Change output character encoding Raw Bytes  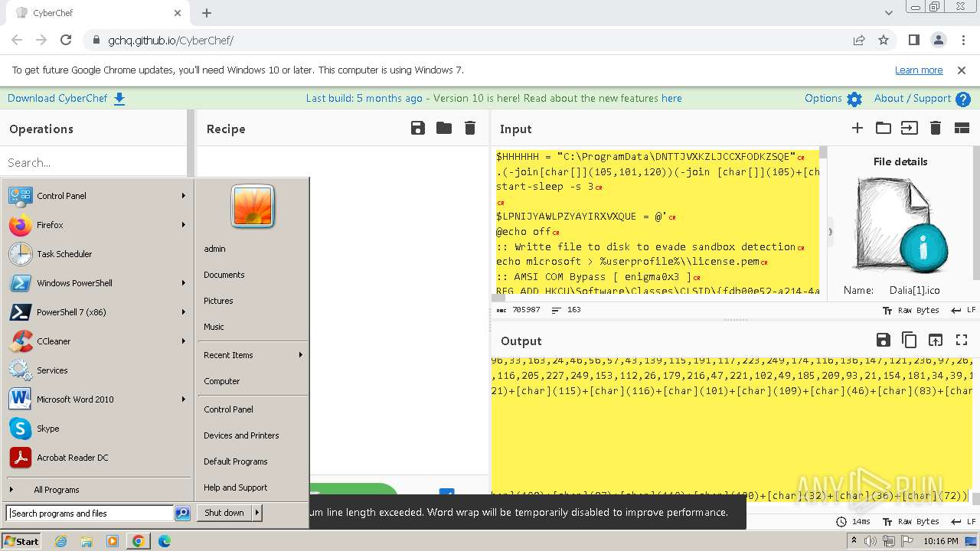[910, 522]
